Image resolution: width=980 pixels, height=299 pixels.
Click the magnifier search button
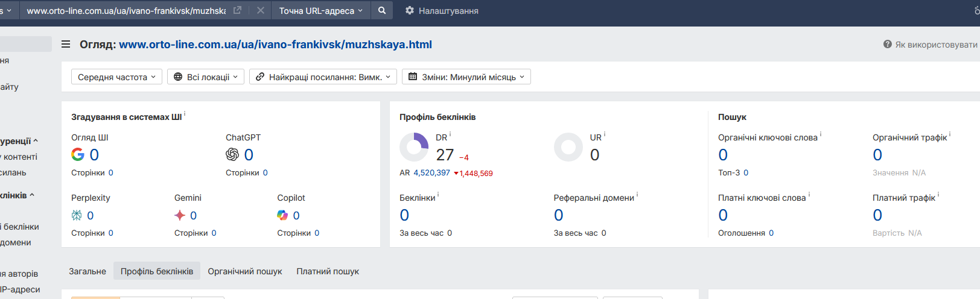tap(382, 10)
